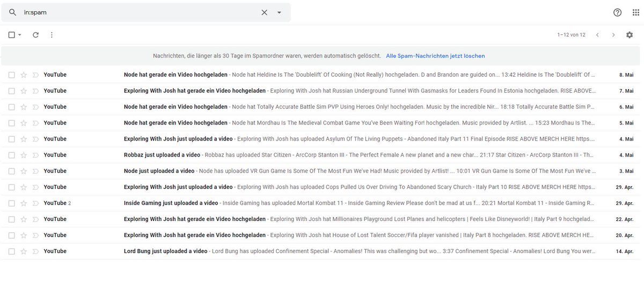Open the support help icon
This screenshot has height=288, width=644.
(618, 12)
